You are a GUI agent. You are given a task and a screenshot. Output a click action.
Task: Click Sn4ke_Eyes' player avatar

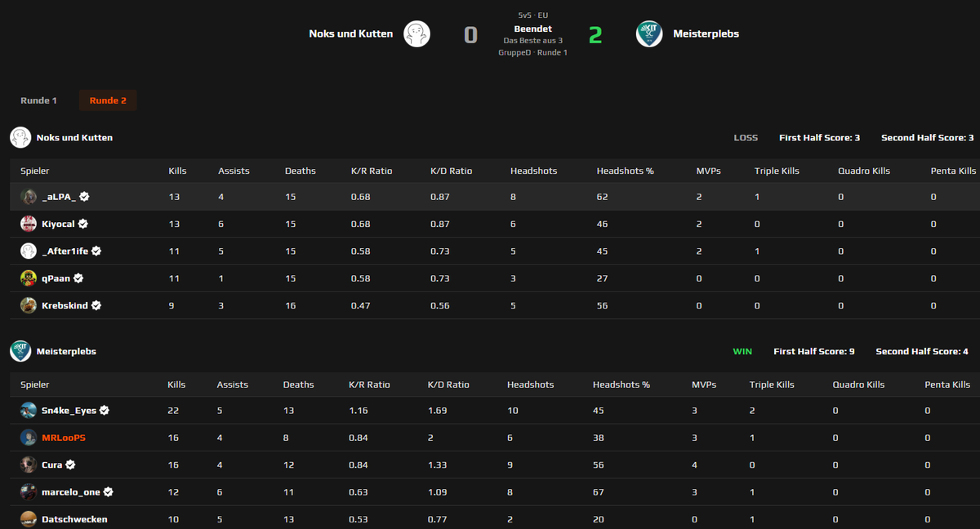tap(27, 410)
